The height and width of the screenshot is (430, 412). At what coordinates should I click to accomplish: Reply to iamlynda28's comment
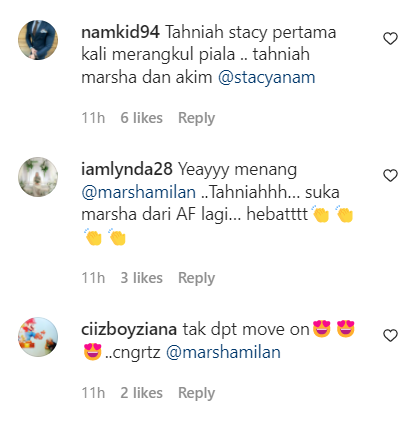(196, 278)
